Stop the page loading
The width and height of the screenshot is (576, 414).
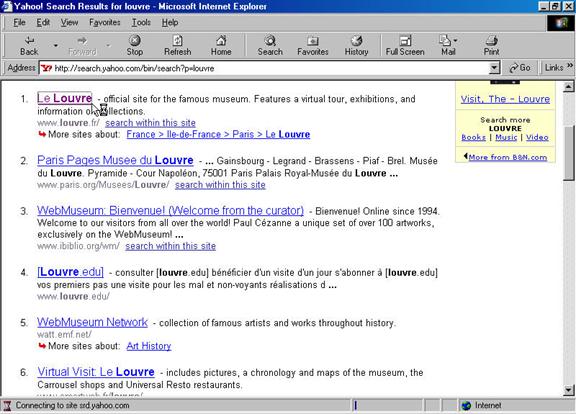(x=135, y=46)
